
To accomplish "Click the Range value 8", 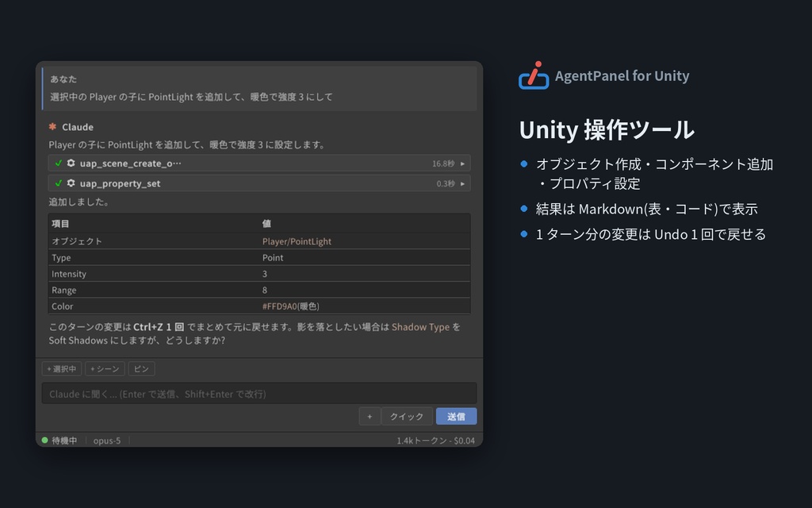I will point(265,290).
